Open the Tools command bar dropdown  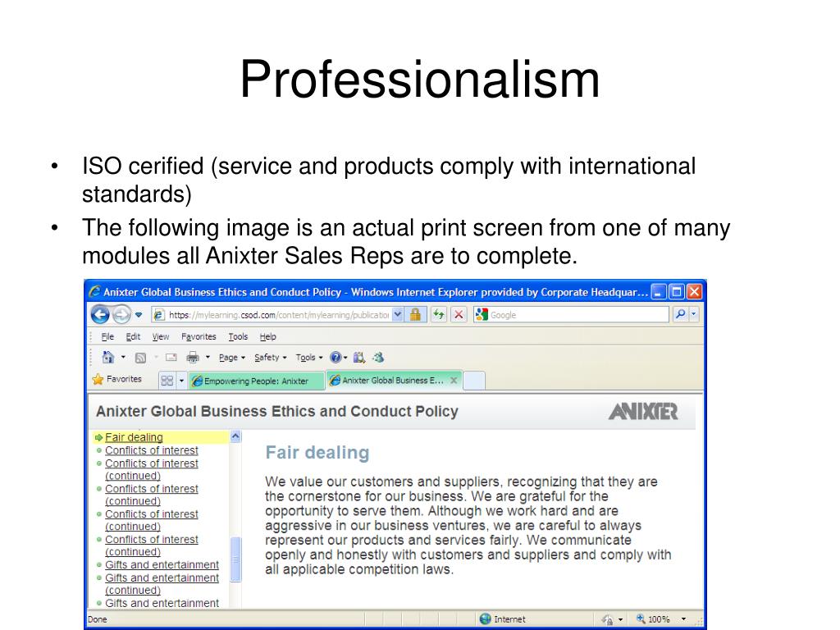pos(309,358)
